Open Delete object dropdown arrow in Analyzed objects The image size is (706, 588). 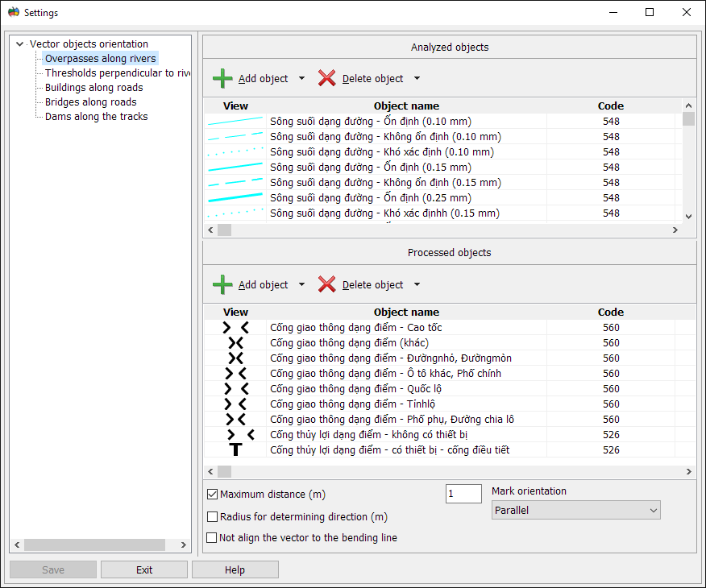coord(417,78)
